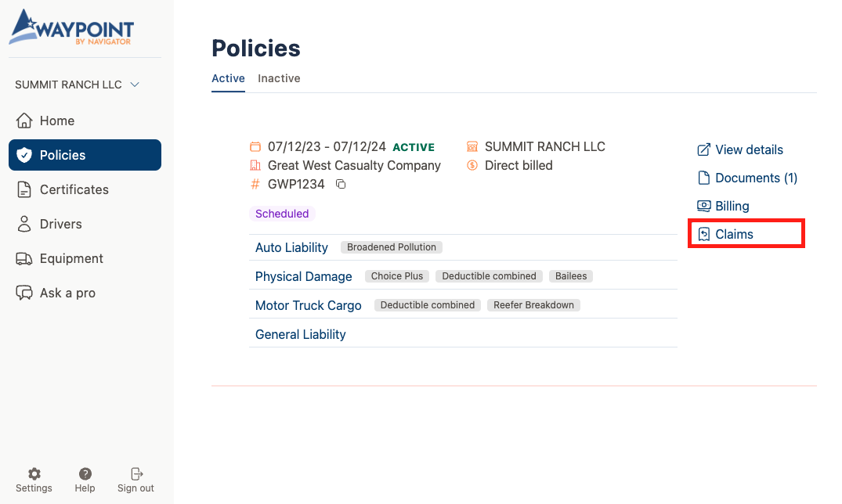Image resolution: width=842 pixels, height=504 pixels.
Task: Open the Help question mark icon
Action: (85, 473)
